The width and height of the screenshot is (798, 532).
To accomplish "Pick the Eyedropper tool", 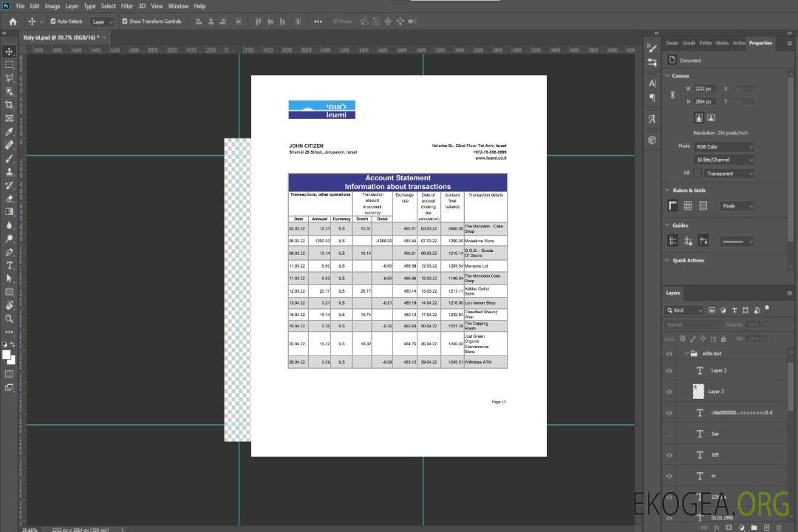I will [x=9, y=132].
